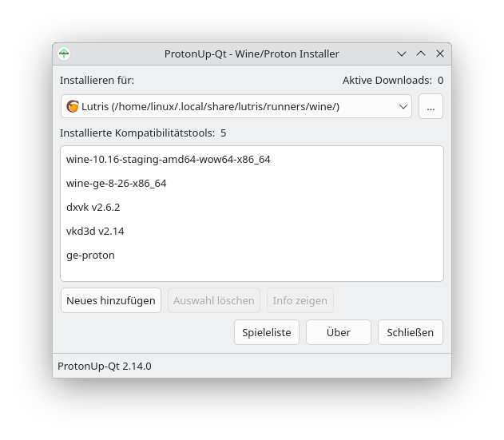Click the ProtonUp-Qt 2.14.0 status bar text
Image resolution: width=504 pixels, height=440 pixels.
coord(105,366)
